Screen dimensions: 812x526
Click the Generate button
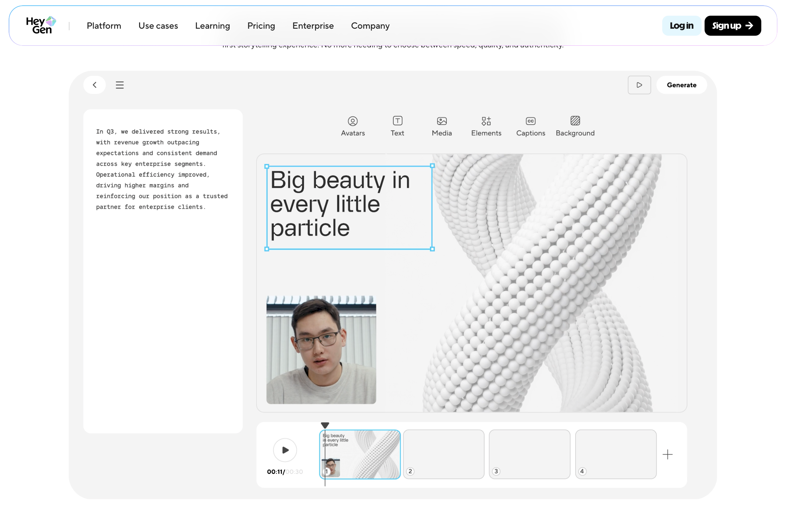(681, 85)
